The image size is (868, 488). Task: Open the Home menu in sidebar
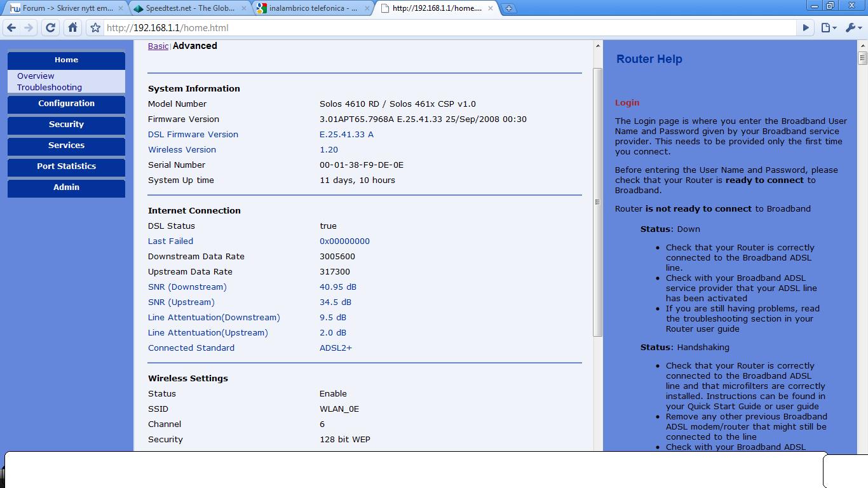pyautogui.click(x=66, y=60)
